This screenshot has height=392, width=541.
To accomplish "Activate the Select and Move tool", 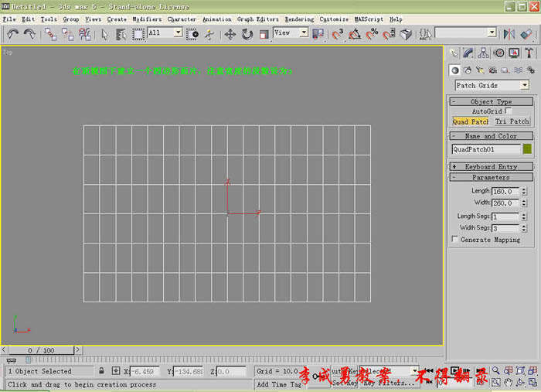I will pos(230,34).
